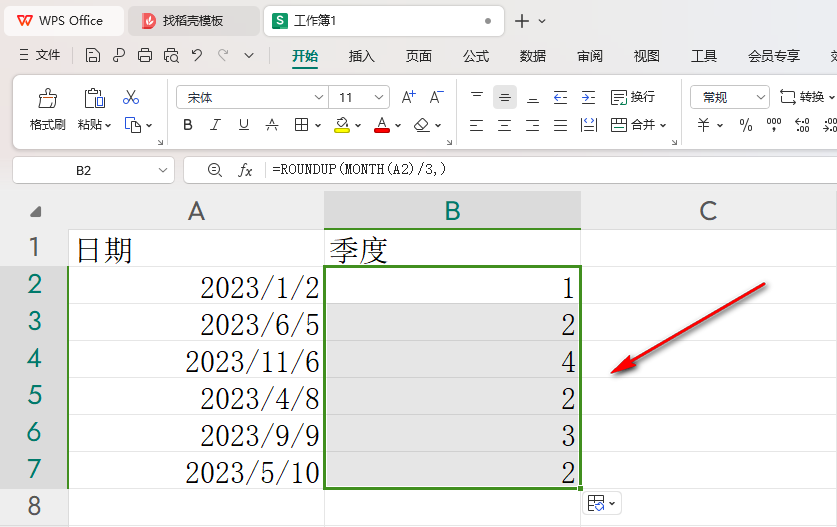Expand the font color dropdown arrow
The height and width of the screenshot is (527, 837).
(398, 125)
